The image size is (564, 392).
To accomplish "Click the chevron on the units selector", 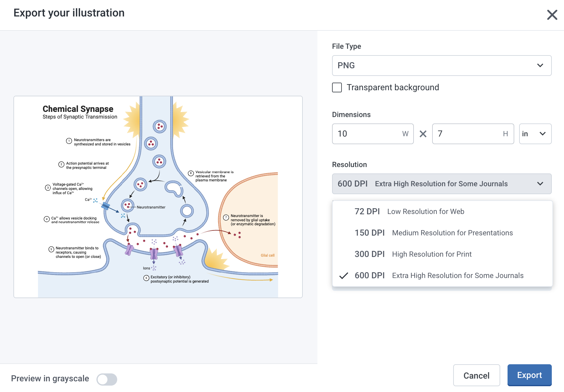I will tap(543, 134).
